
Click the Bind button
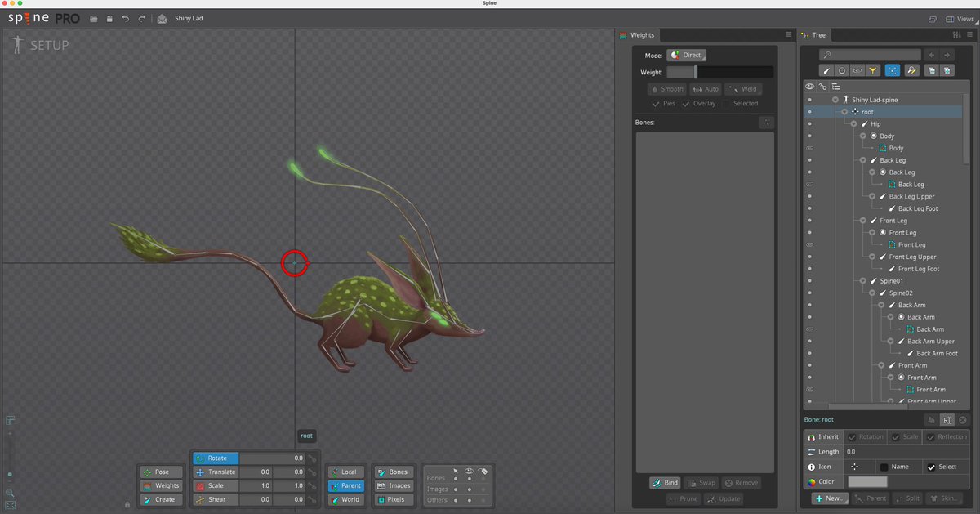coord(665,482)
